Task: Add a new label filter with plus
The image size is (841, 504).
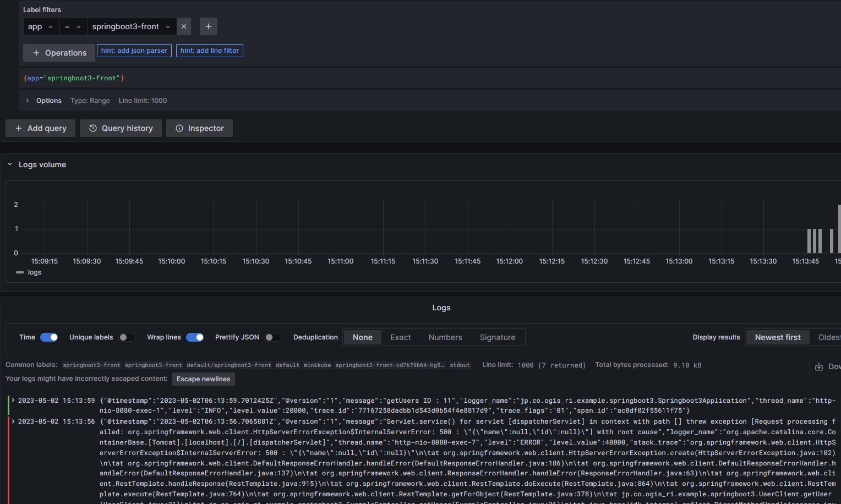Action: coord(209,26)
